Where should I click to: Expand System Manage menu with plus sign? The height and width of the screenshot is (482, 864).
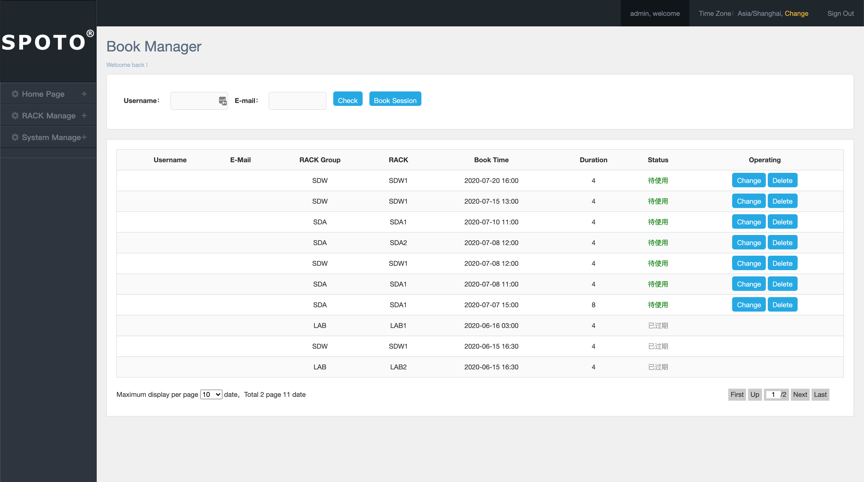tap(84, 137)
